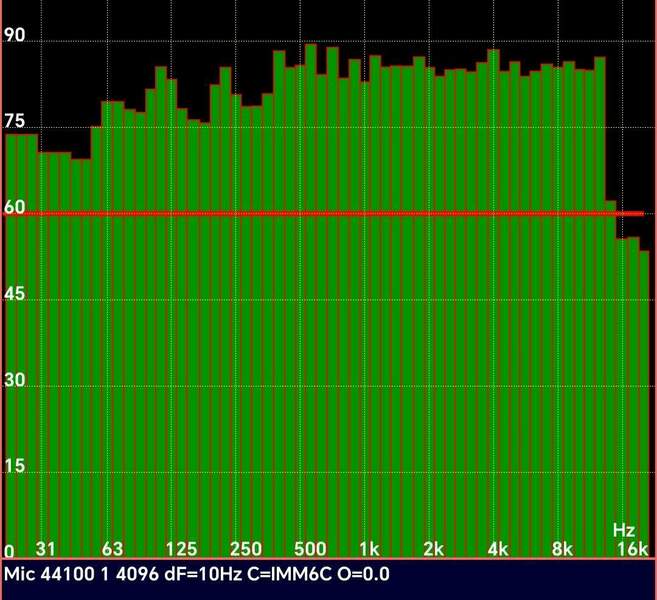This screenshot has height=600, width=657.
Task: Select the 2k frequency label
Action: 434,549
